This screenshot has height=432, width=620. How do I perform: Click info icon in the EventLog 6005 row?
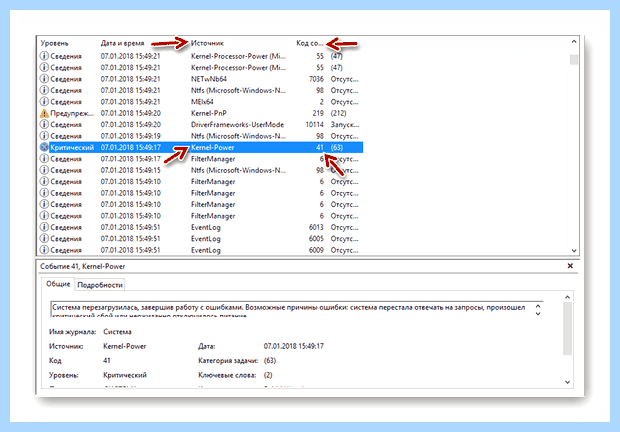tap(44, 239)
